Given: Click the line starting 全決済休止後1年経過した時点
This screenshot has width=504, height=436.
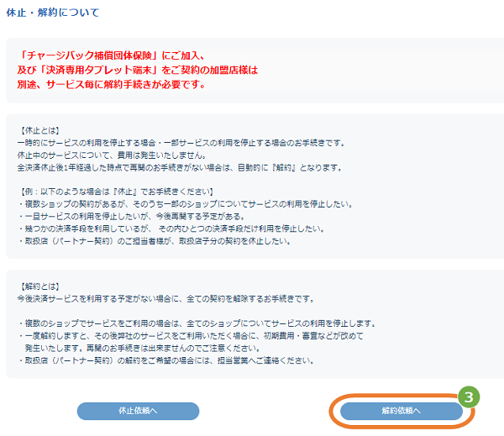Looking at the screenshot, I should 180,167.
